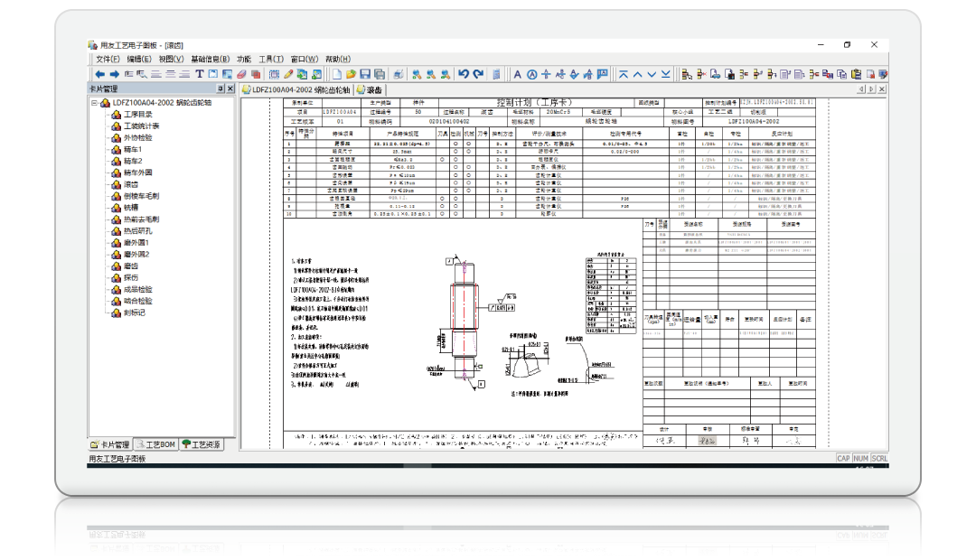Click the blue back arrow icon

[100, 75]
